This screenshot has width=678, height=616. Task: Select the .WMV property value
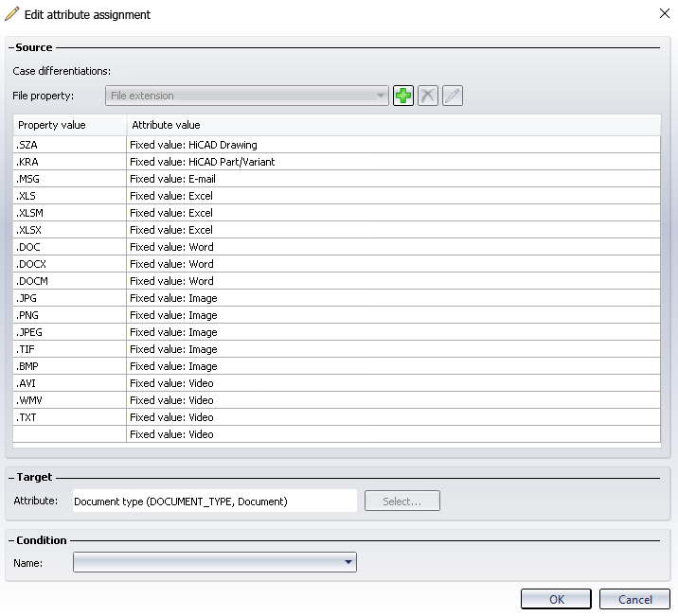[70, 400]
